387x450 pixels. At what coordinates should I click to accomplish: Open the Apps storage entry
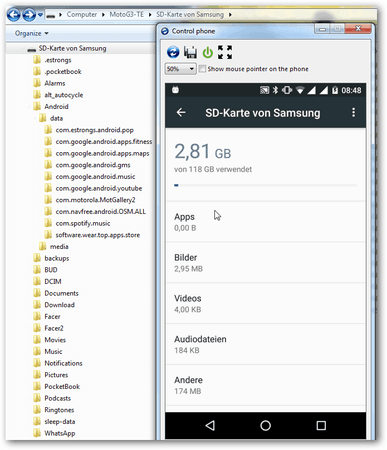[265, 222]
